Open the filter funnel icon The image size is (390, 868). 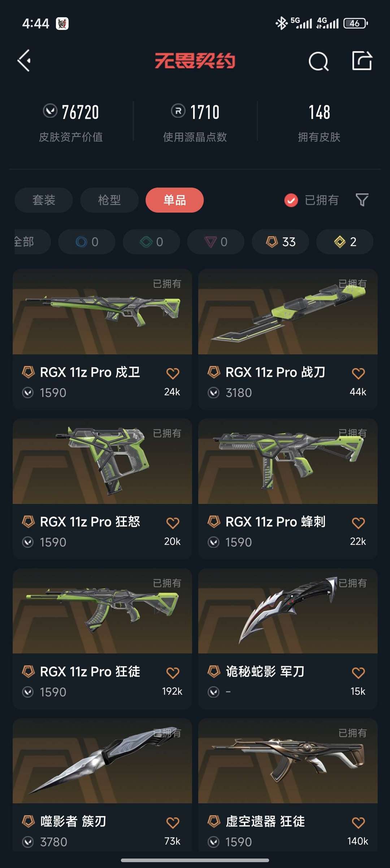coord(362,200)
